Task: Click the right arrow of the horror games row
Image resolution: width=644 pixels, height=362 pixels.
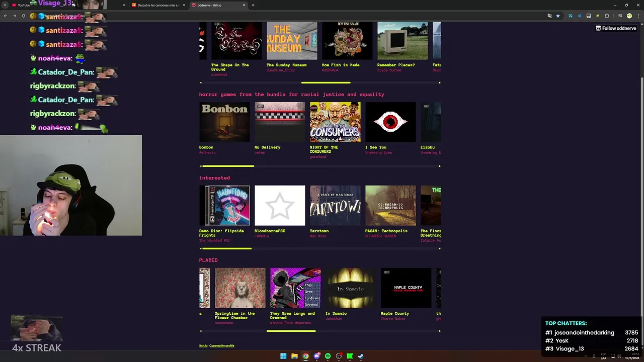Action: 439,166
